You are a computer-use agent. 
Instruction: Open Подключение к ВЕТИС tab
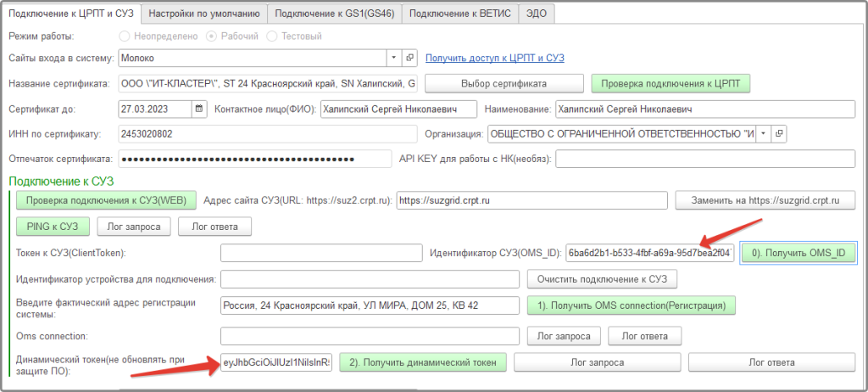(x=460, y=14)
